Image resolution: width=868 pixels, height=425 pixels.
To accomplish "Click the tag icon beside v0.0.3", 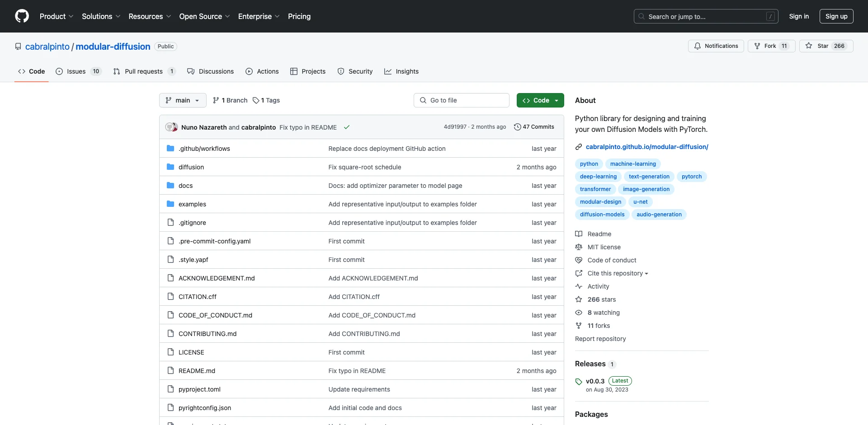I will click(x=579, y=382).
